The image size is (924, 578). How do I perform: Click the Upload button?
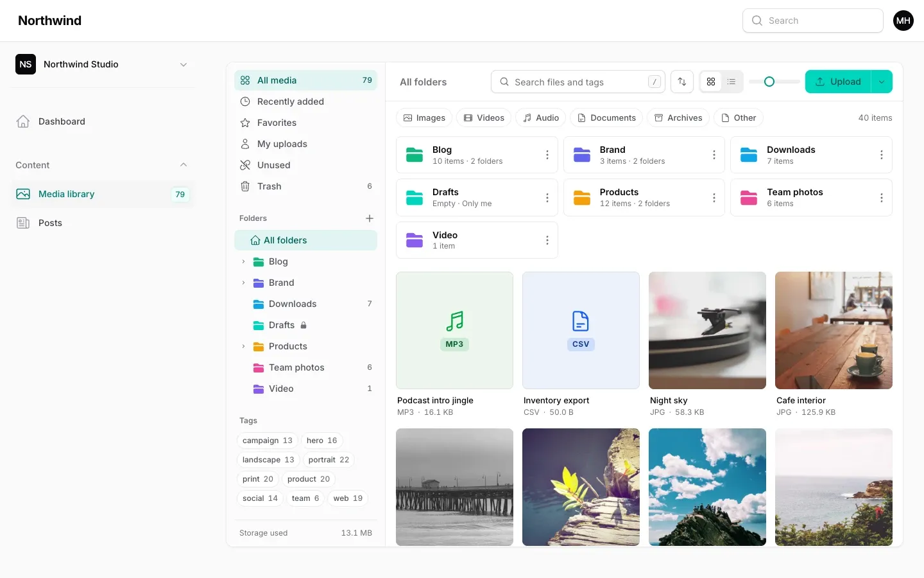[x=838, y=82]
